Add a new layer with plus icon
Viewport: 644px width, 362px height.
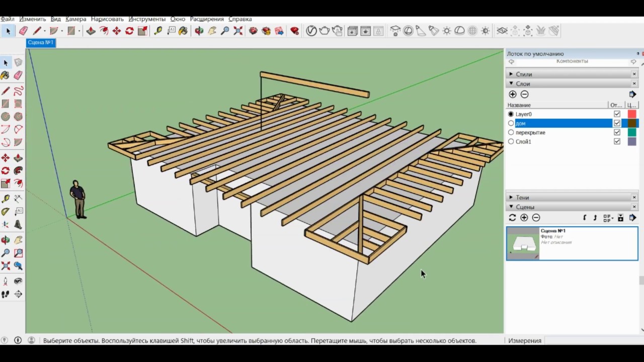[x=512, y=95]
